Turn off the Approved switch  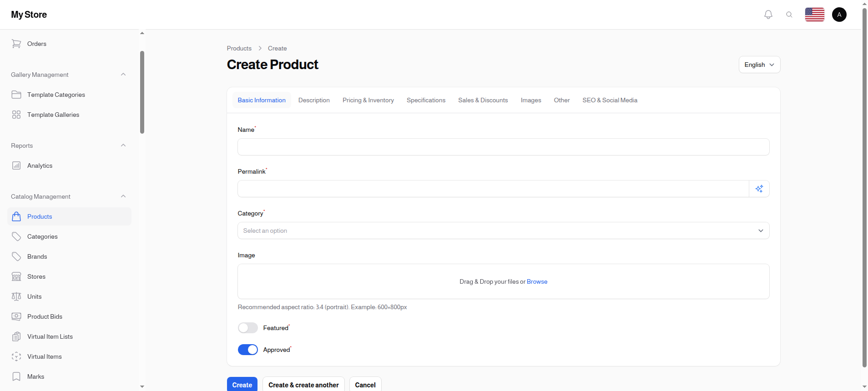pyautogui.click(x=248, y=350)
